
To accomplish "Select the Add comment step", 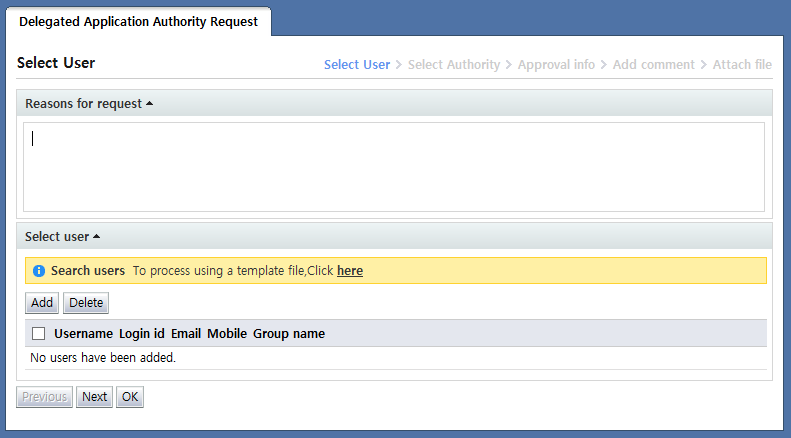I will [653, 64].
